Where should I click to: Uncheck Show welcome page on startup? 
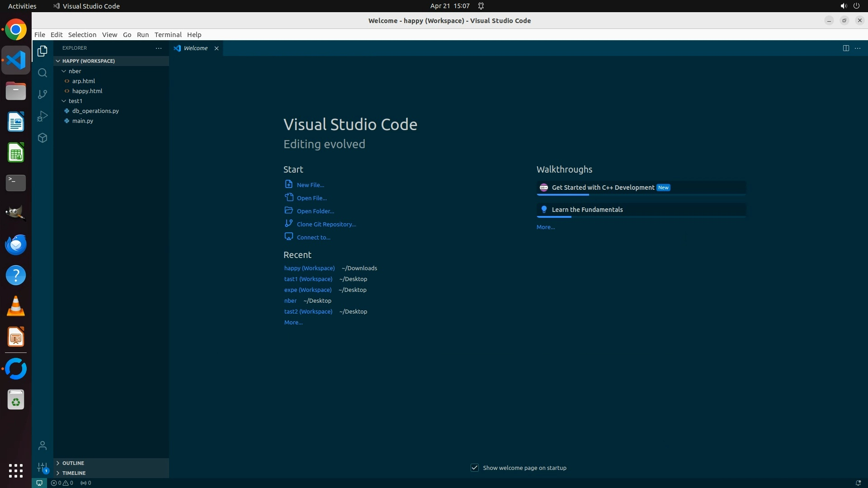[475, 468]
